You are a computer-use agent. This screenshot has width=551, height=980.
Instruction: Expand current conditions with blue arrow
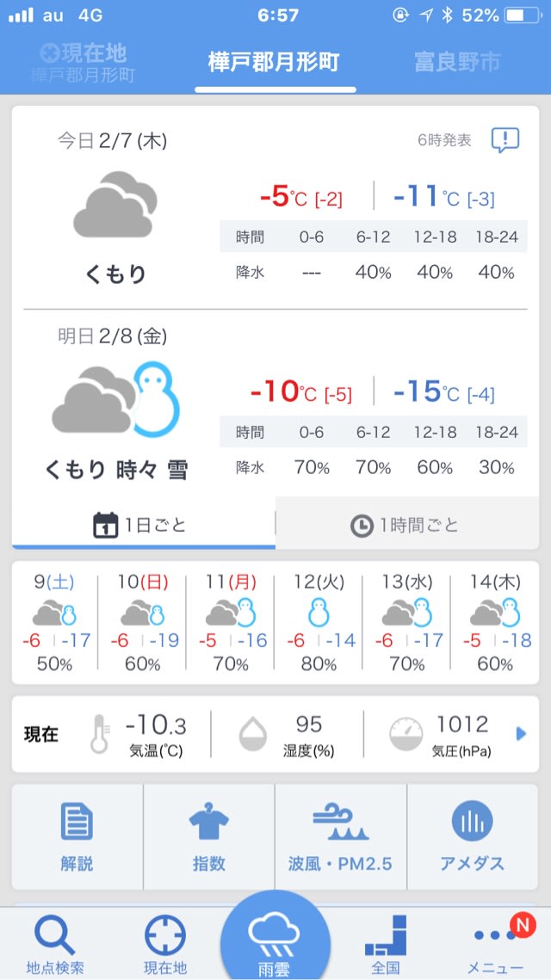[520, 734]
